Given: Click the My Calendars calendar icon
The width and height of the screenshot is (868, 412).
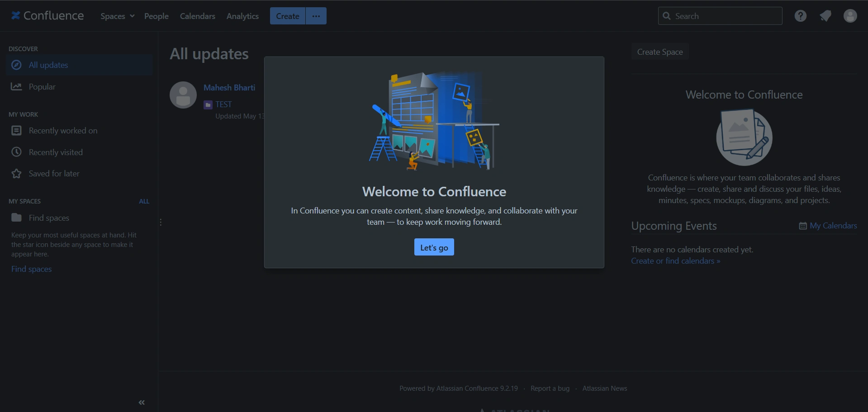Looking at the screenshot, I should click(803, 226).
